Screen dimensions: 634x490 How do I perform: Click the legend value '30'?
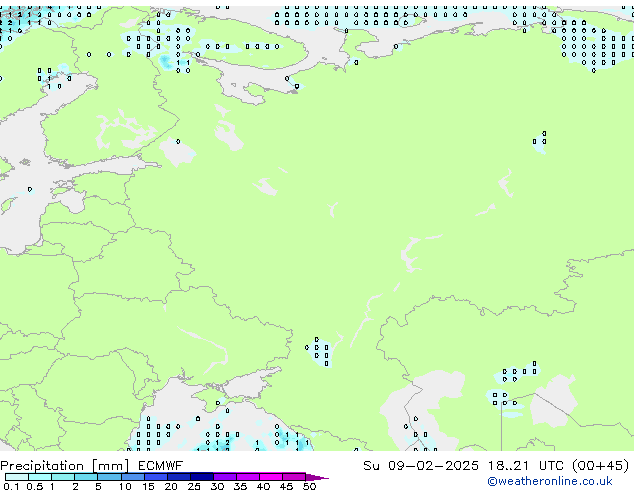[x=217, y=486]
